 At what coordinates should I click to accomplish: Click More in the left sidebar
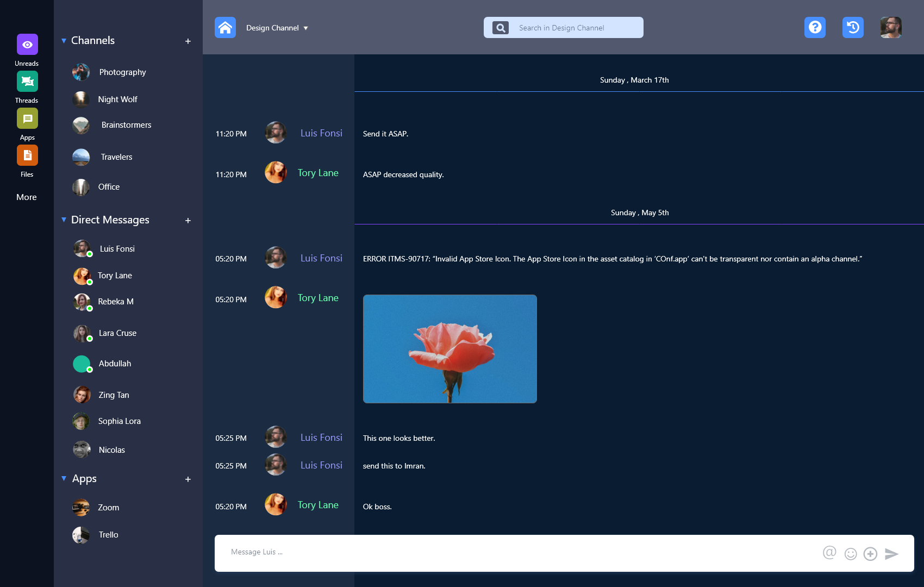pyautogui.click(x=27, y=197)
